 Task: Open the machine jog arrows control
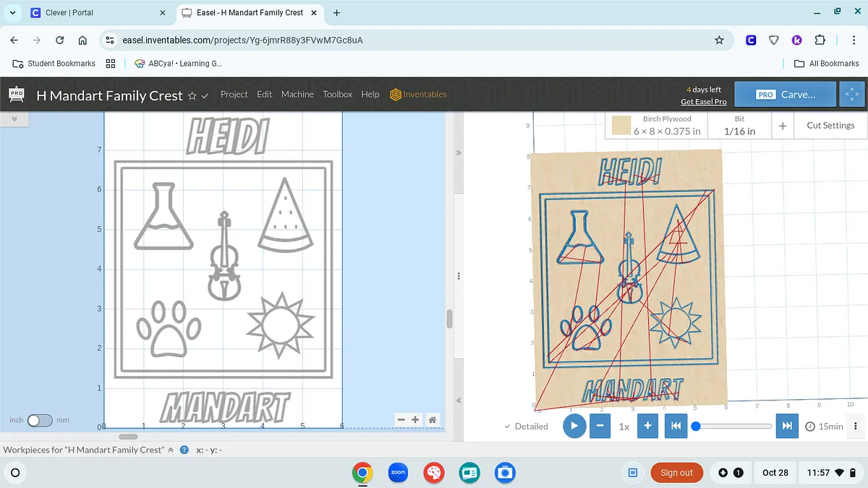[851, 95]
